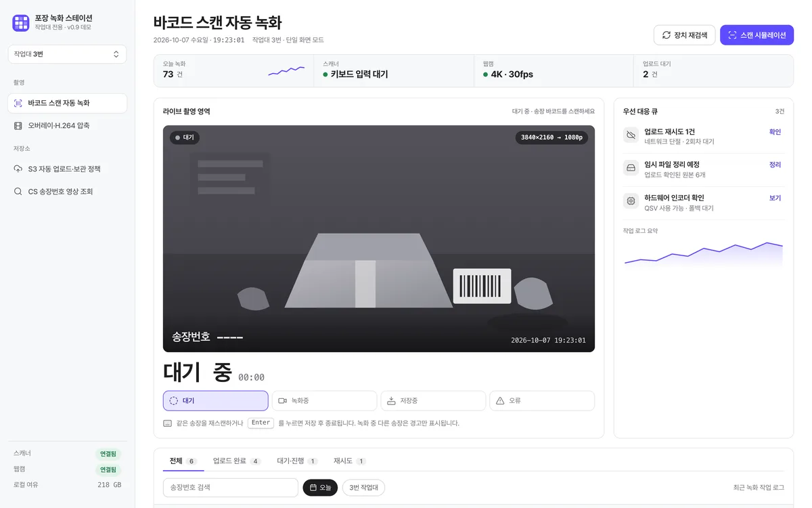This screenshot has width=812, height=508.
Task: Select the 저장중 state button
Action: [433, 401]
